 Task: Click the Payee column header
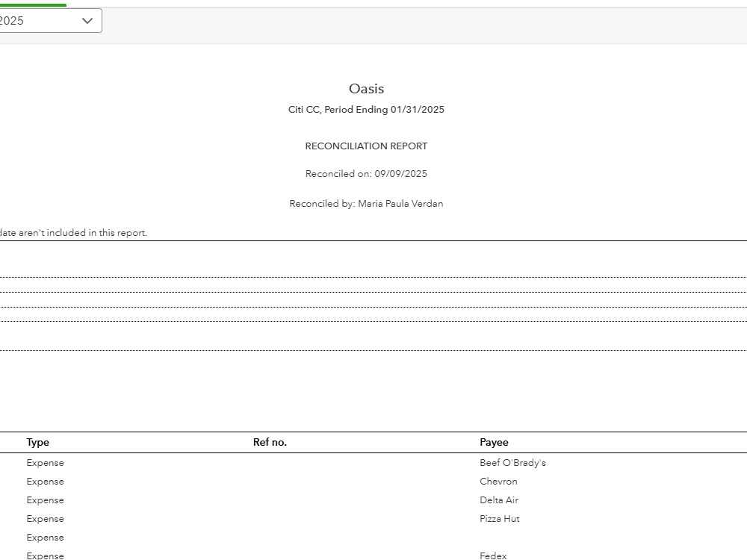click(494, 442)
